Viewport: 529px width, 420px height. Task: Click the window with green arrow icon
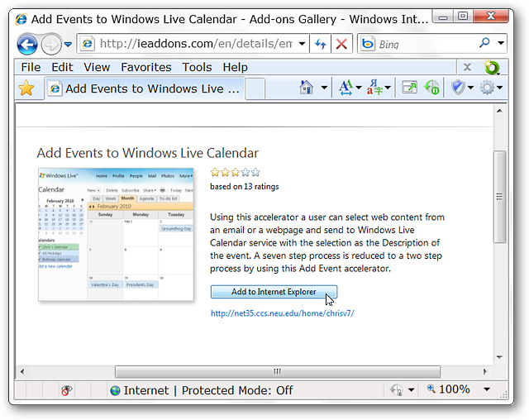[409, 88]
